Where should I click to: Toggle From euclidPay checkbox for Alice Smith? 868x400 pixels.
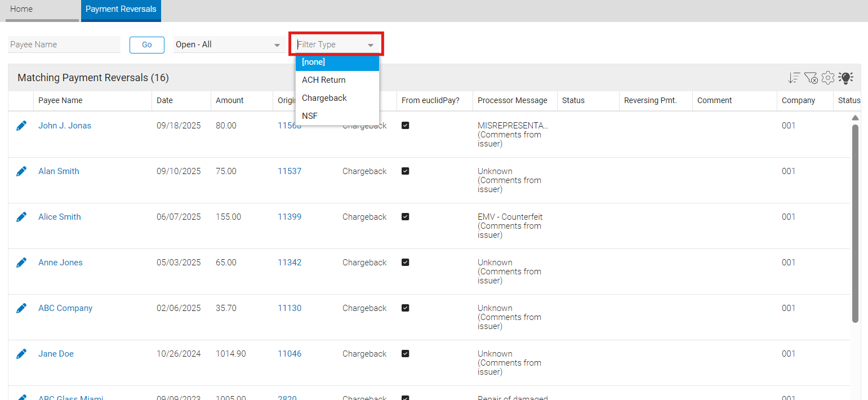[405, 217]
